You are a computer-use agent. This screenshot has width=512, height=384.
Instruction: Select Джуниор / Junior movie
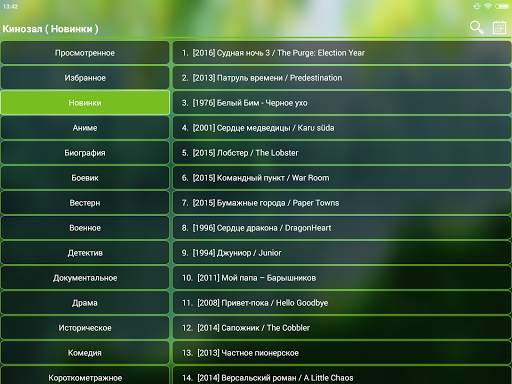pyautogui.click(x=342, y=253)
